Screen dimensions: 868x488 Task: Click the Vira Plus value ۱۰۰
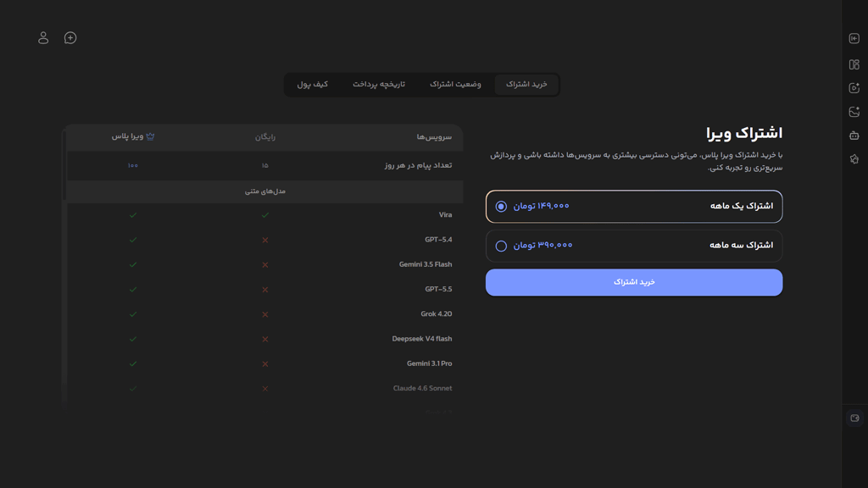133,165
